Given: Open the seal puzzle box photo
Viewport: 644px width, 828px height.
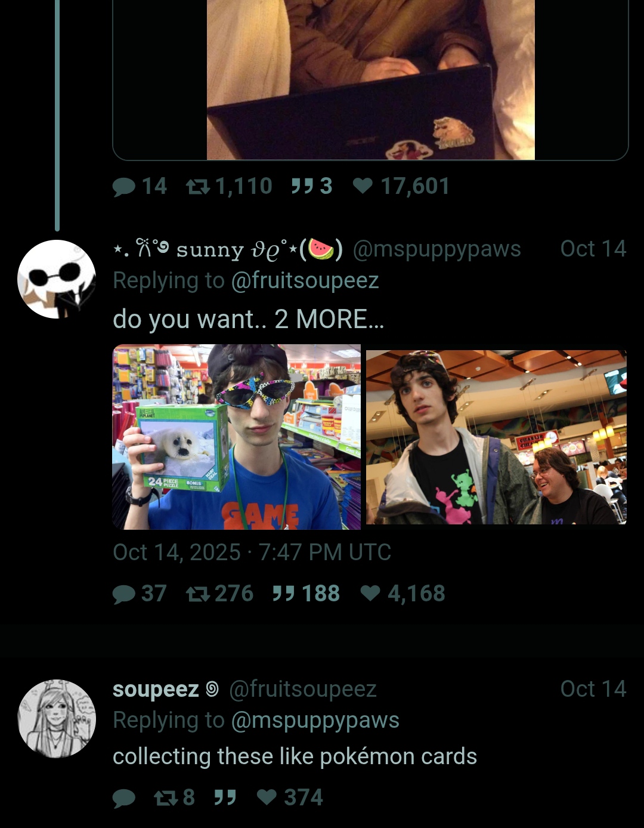Looking at the screenshot, I should pos(237,437).
